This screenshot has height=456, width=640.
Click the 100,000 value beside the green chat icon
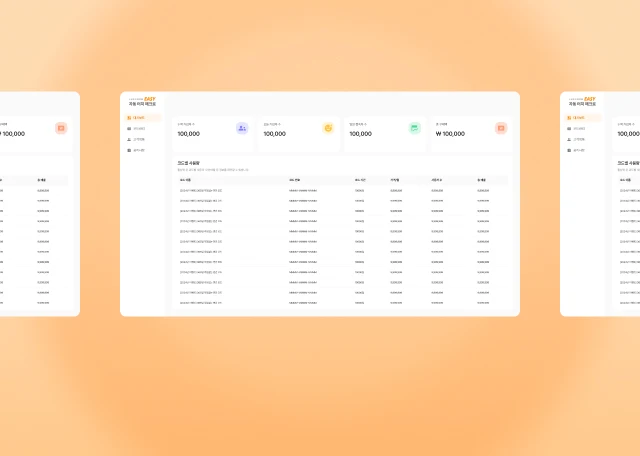click(360, 134)
